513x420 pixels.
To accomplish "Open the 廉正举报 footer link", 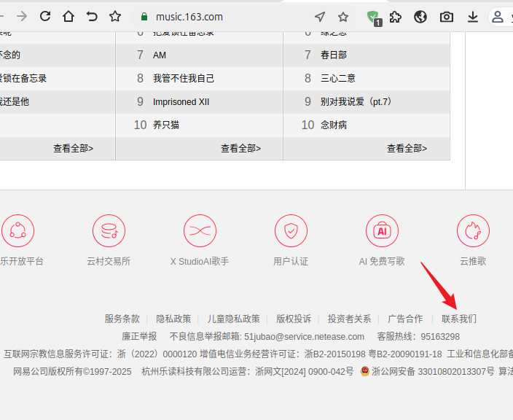I will click(x=139, y=337).
